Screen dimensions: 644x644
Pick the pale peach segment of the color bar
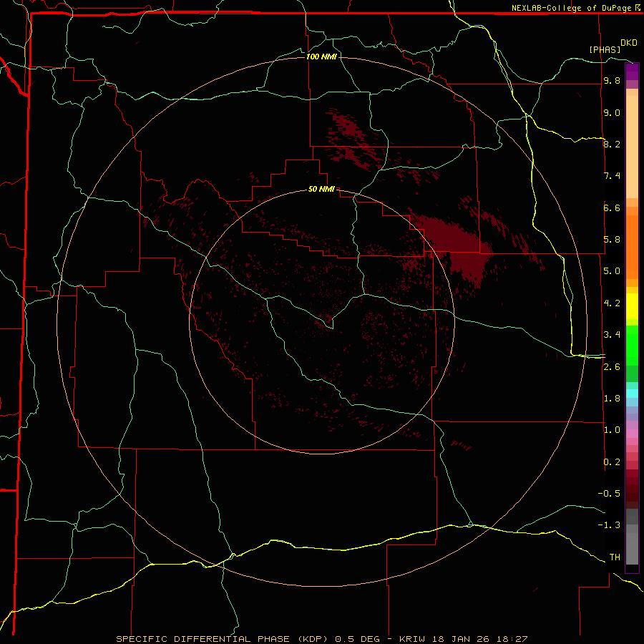tap(632, 147)
